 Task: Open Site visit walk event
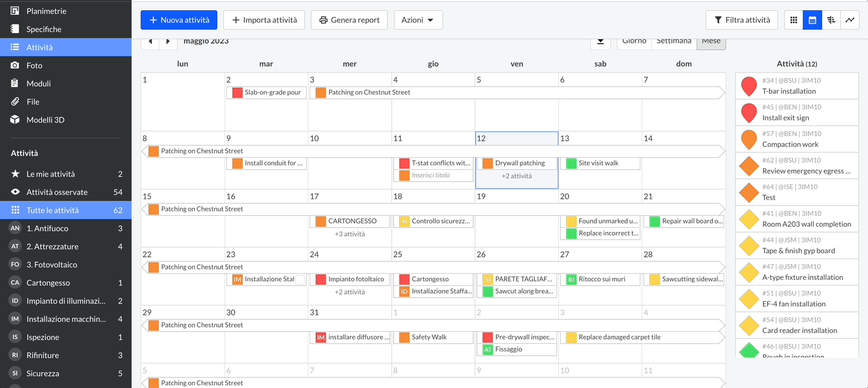600,163
